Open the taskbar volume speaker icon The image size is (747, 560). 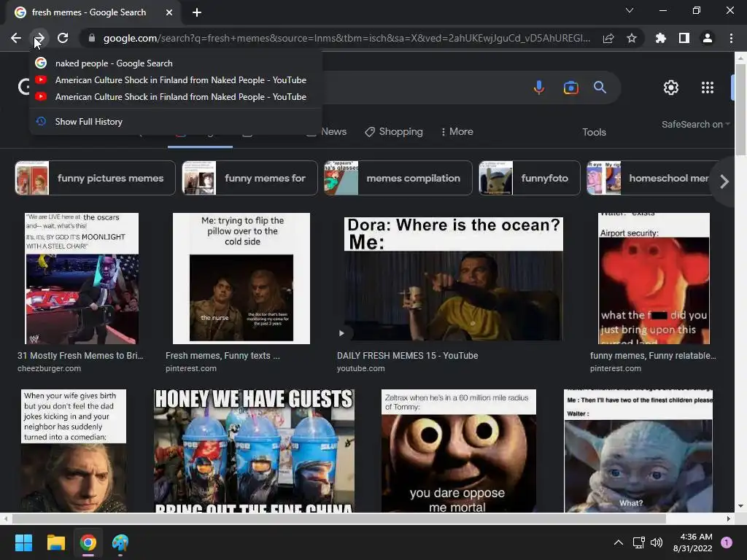657,542
